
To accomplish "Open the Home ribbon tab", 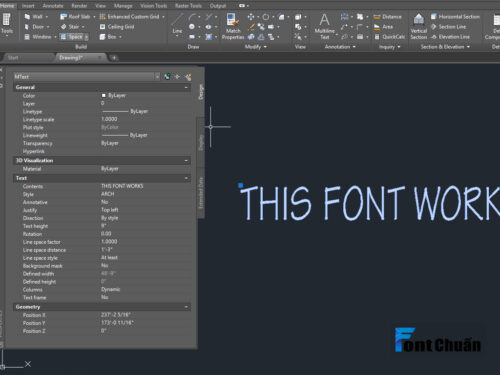I will [7, 6].
